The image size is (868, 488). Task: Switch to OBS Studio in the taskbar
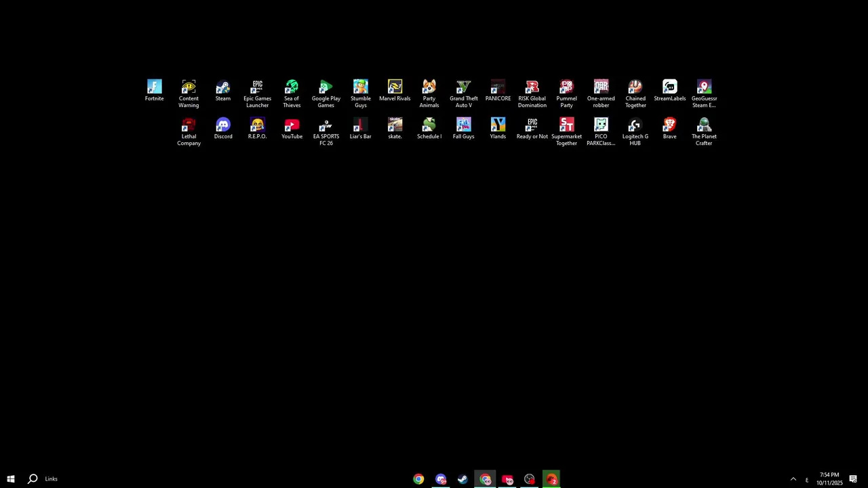click(x=529, y=479)
